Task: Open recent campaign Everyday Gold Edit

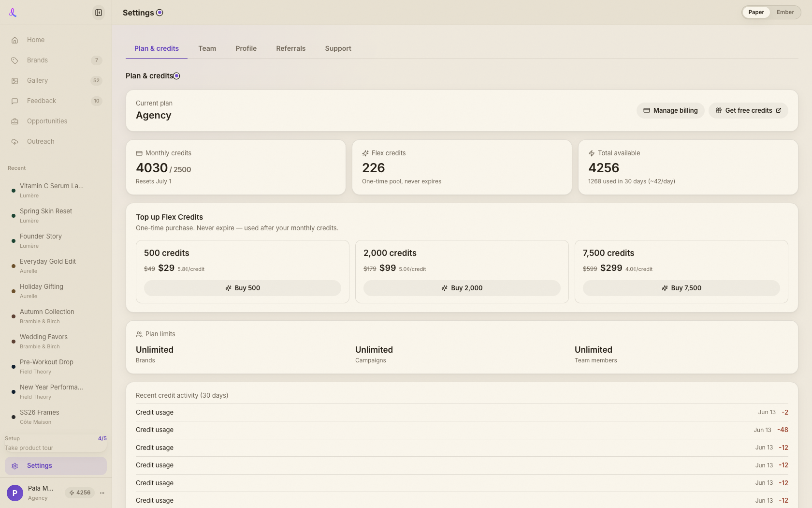Action: 56,266
